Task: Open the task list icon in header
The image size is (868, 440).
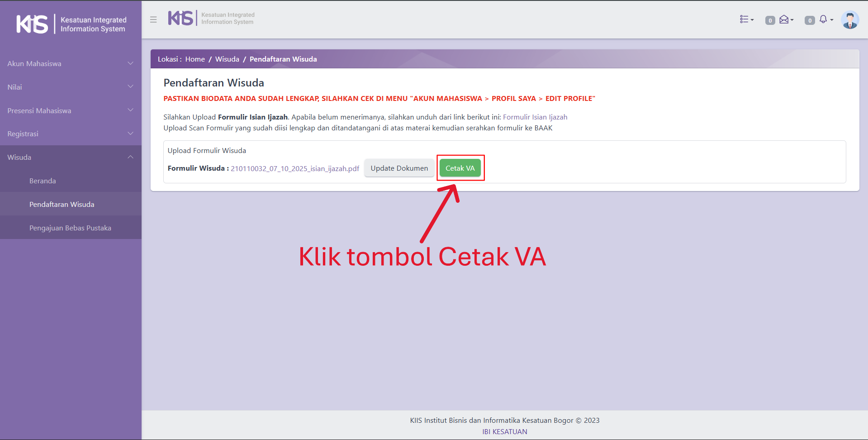Action: 746,19
